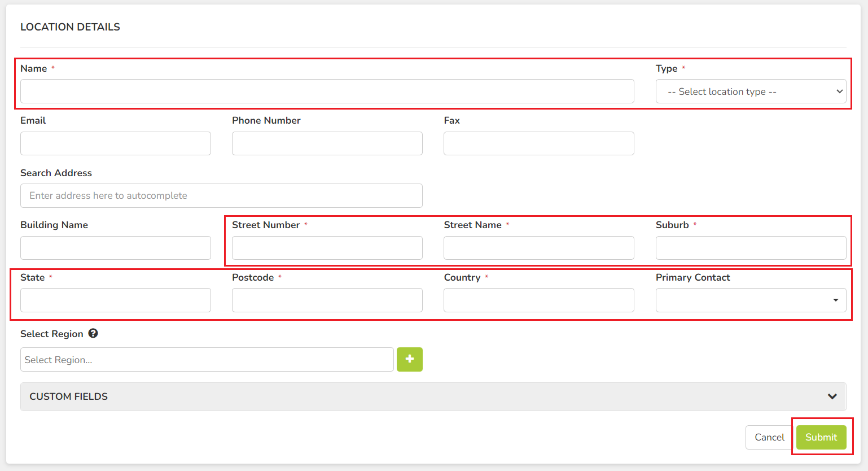Click the Submit button

click(821, 437)
